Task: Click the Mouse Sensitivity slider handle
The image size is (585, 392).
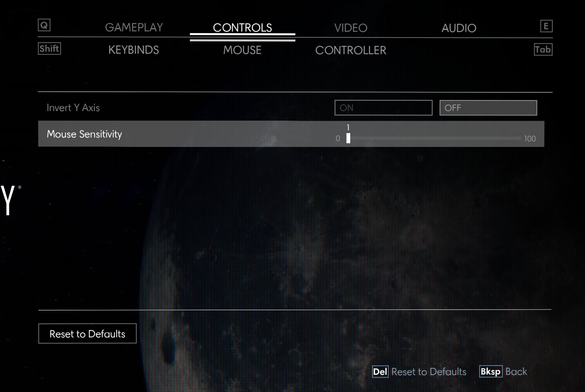Action: click(348, 138)
